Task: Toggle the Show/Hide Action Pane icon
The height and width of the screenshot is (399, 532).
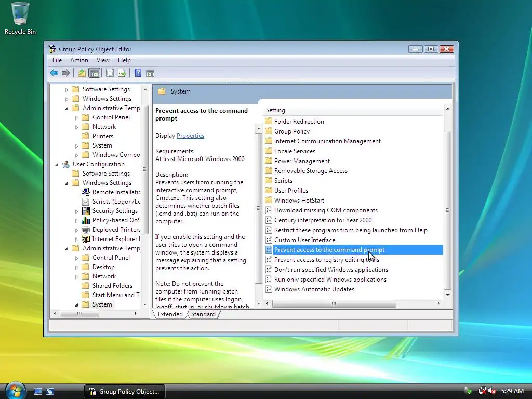Action: click(x=150, y=73)
